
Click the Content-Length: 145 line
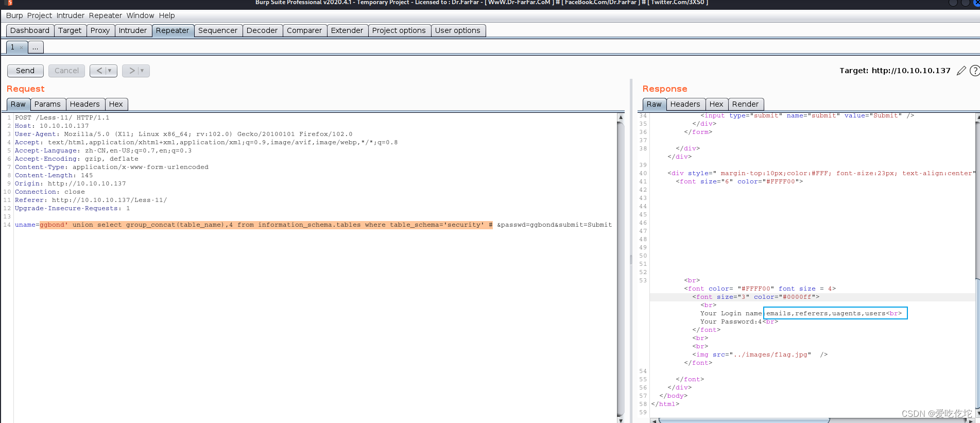54,175
